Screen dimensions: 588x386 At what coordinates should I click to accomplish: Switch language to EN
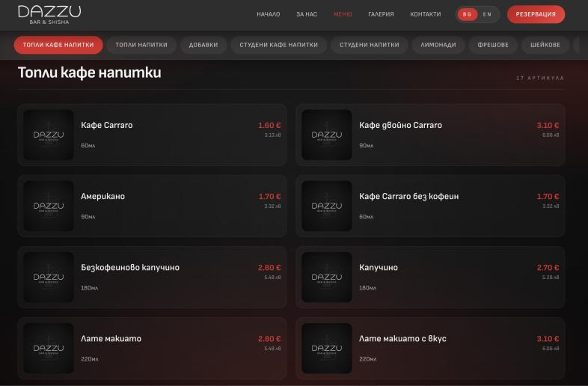(x=487, y=14)
